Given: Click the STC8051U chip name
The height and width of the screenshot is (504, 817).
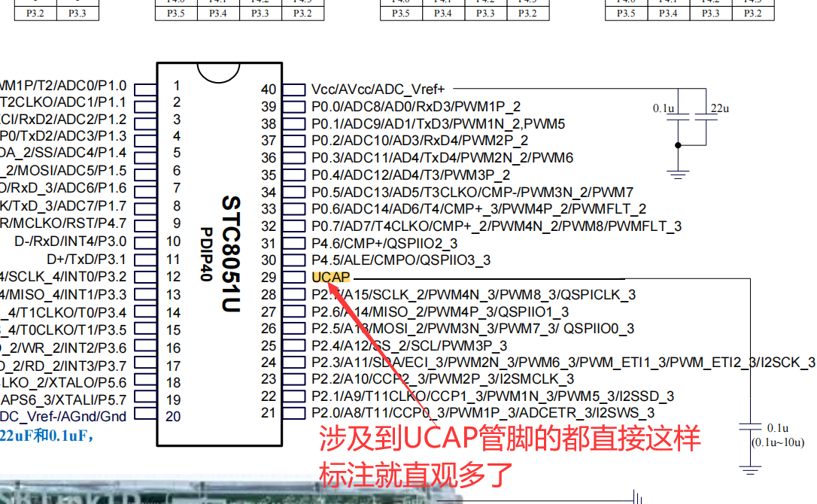Looking at the screenshot, I should point(232,254).
